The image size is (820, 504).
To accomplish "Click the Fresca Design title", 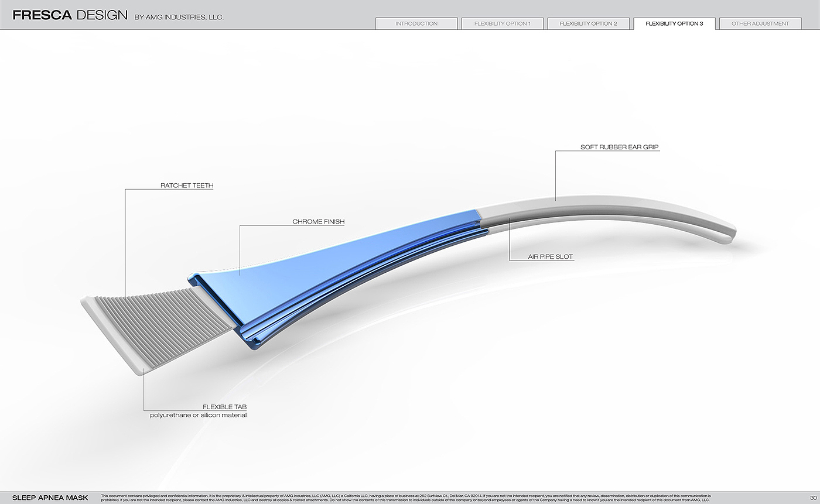I will (x=70, y=15).
